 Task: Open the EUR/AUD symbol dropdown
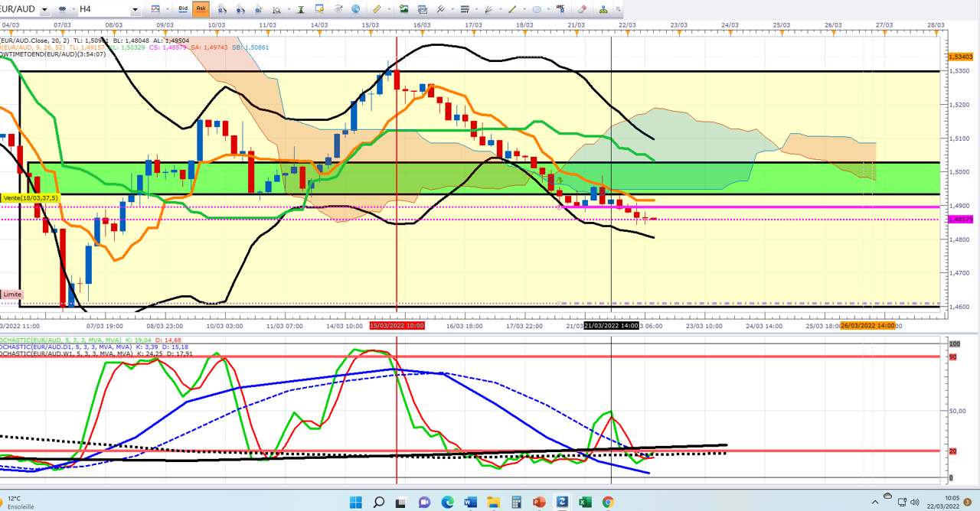tap(44, 10)
